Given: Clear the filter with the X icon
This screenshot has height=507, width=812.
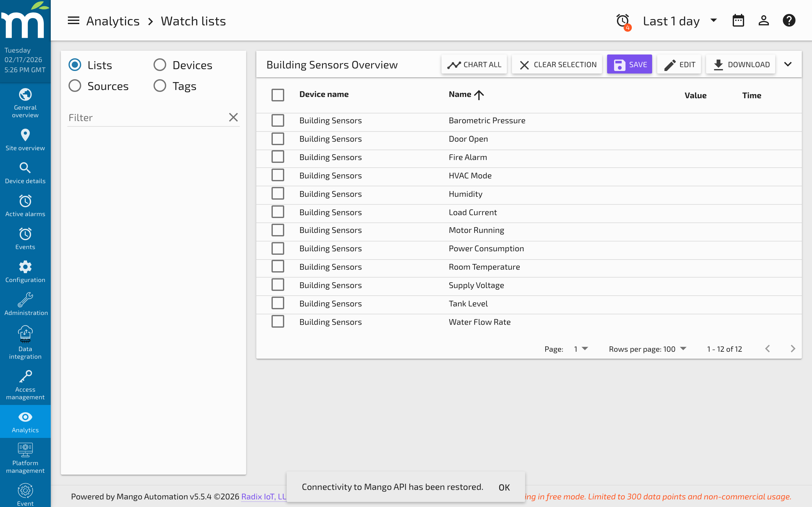Looking at the screenshot, I should point(233,117).
